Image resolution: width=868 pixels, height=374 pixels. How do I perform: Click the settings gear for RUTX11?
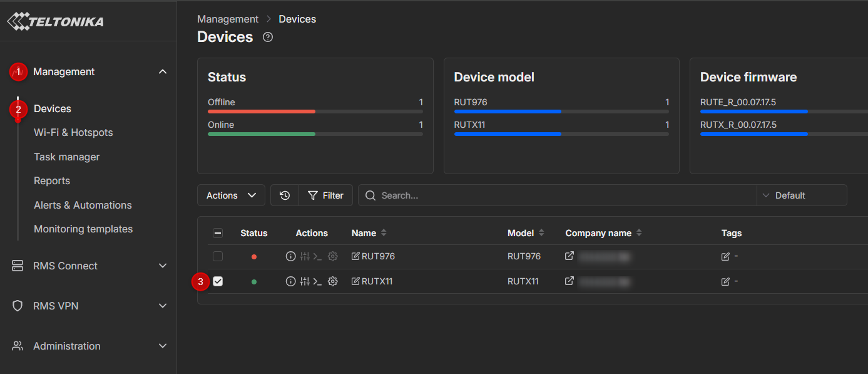pos(333,282)
